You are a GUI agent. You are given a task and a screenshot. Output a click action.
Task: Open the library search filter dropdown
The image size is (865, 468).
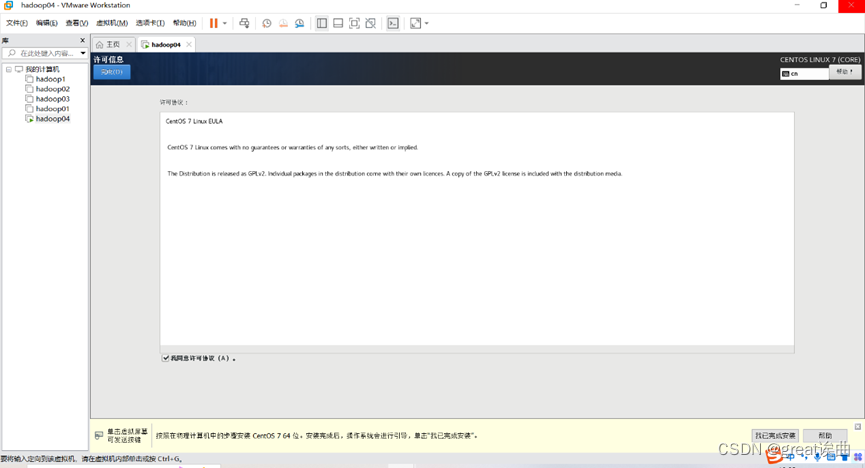tap(83, 54)
